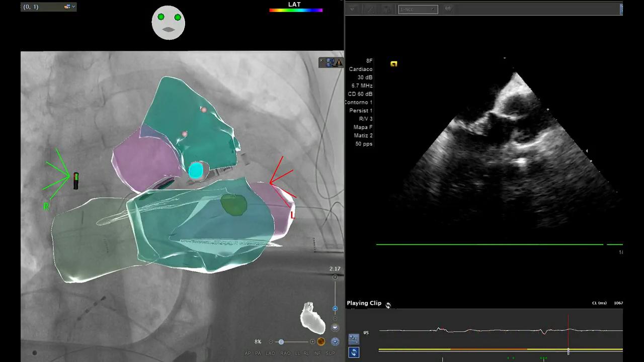
Task: Click the orange map sphere icon
Action: click(x=321, y=342)
